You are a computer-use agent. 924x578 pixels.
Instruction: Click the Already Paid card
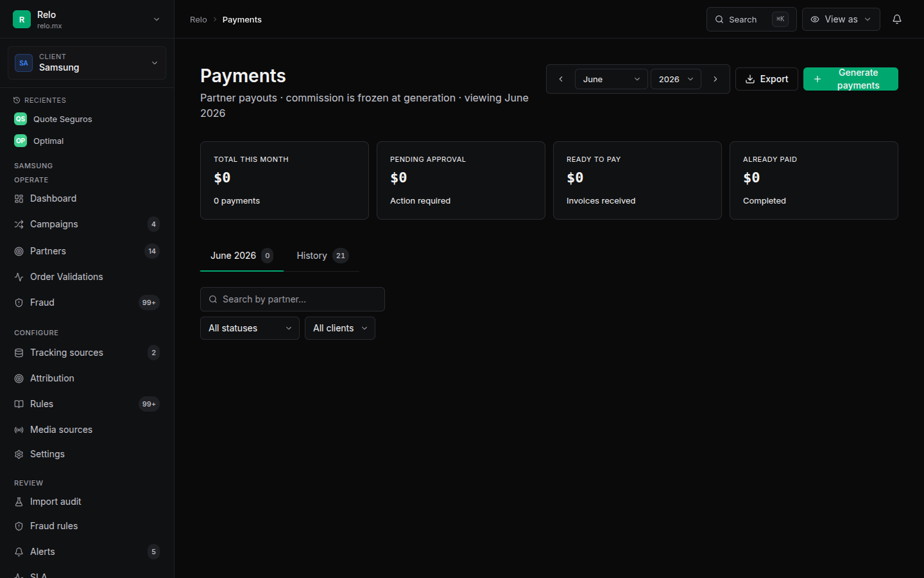[814, 180]
